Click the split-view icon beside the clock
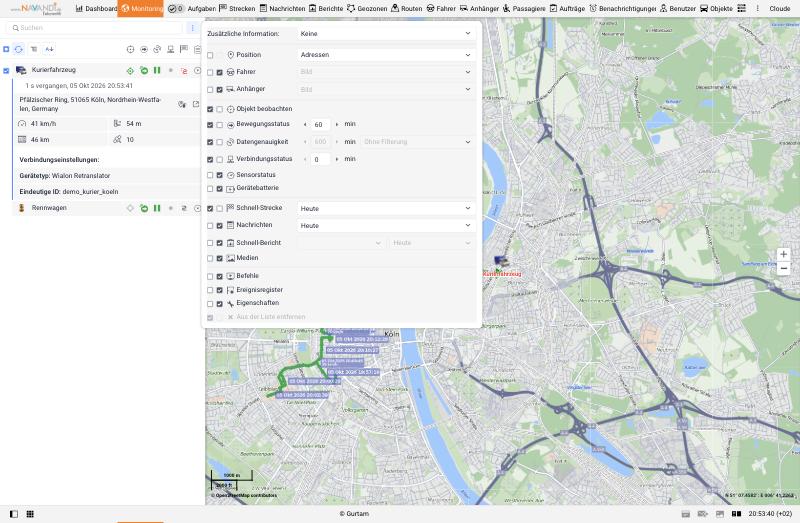 pos(736,514)
